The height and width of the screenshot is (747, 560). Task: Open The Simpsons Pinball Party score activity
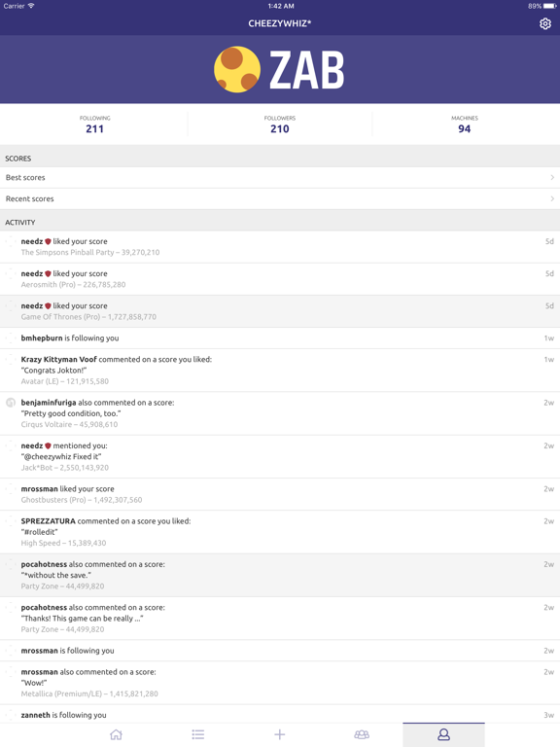point(280,247)
